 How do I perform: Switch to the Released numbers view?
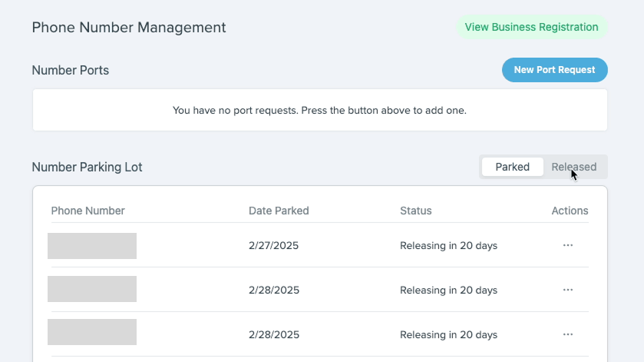(574, 167)
